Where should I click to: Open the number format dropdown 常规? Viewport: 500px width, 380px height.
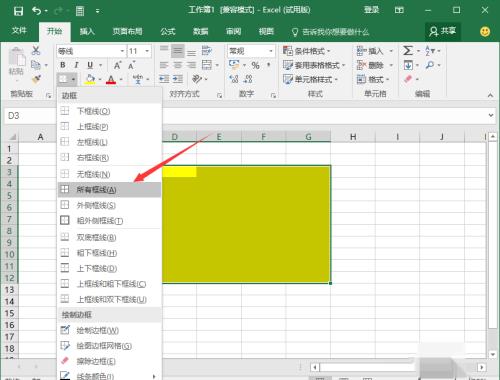(251, 51)
